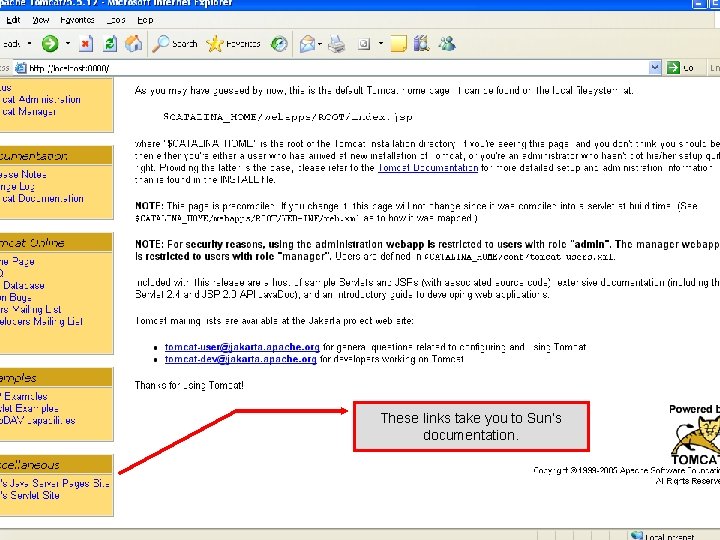720x540 pixels.
Task: Open the JSP Examples sidebar link
Action: pos(23,396)
